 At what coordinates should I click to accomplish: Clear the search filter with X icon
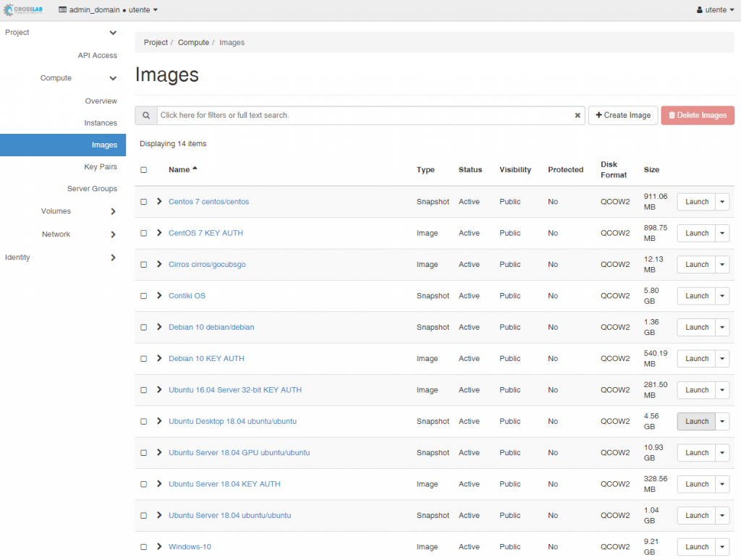click(577, 115)
